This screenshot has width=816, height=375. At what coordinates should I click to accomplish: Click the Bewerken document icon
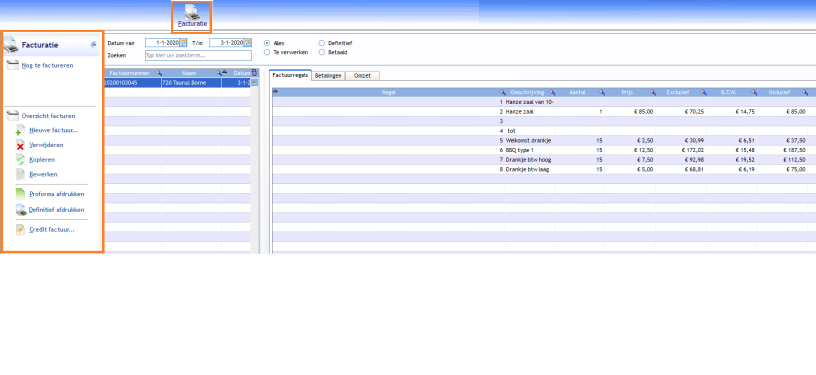point(20,175)
